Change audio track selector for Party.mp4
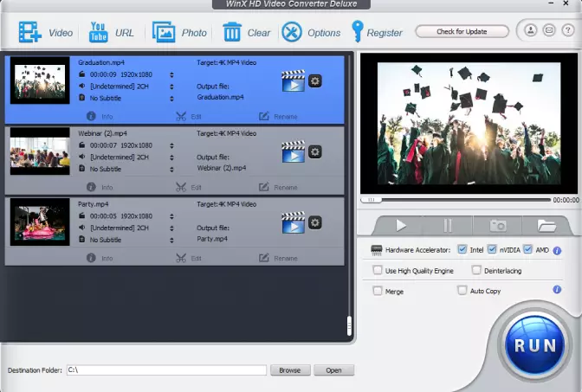The height and width of the screenshot is (392, 582). click(171, 228)
